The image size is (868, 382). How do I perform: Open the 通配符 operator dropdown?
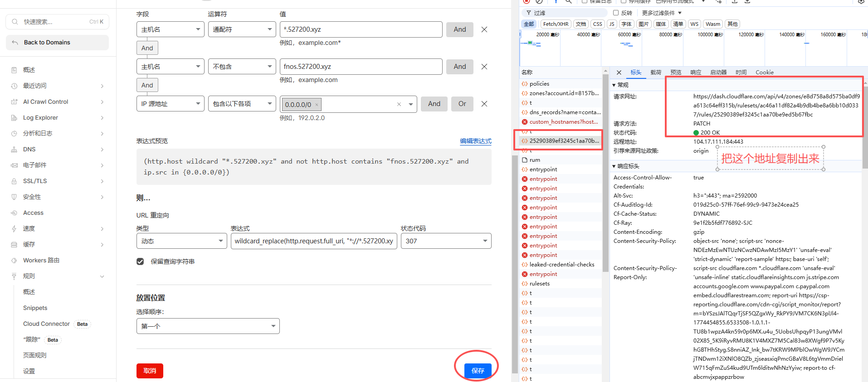click(242, 29)
